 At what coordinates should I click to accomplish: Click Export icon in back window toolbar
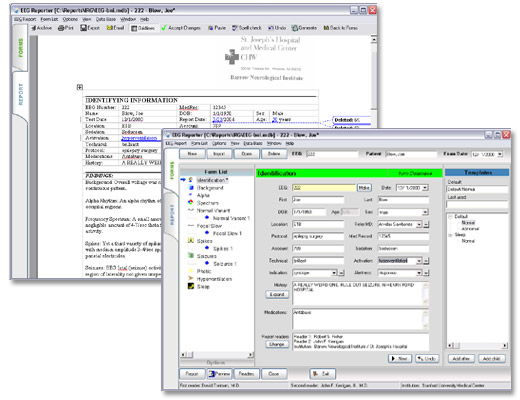tap(83, 28)
